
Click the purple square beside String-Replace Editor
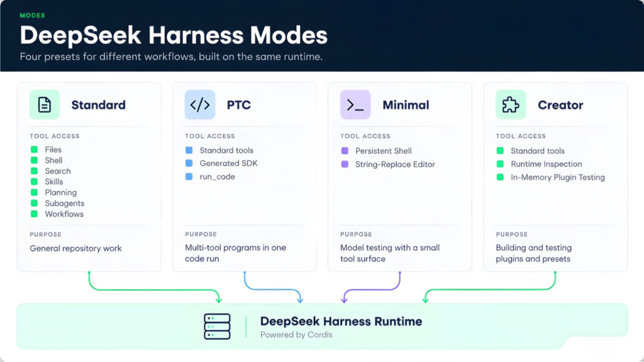345,164
